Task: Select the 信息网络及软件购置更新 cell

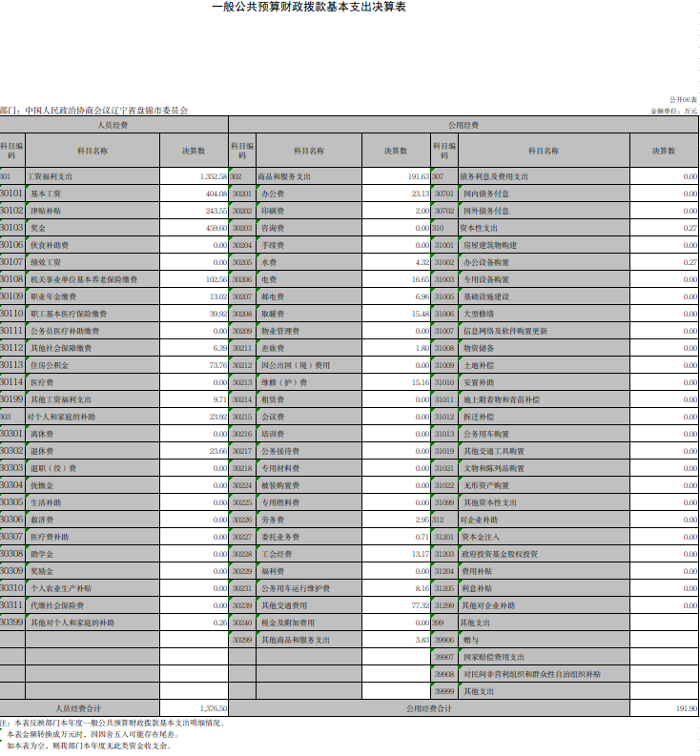Action: 544,331
